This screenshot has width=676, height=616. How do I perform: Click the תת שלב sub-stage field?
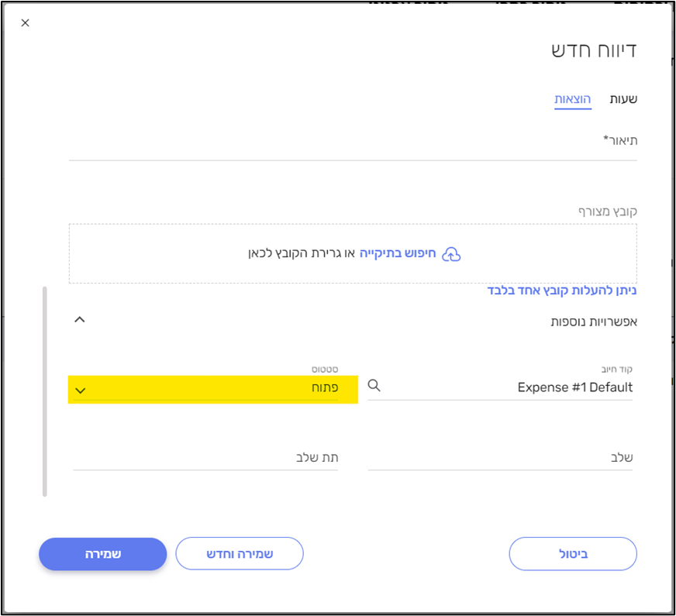(x=205, y=458)
